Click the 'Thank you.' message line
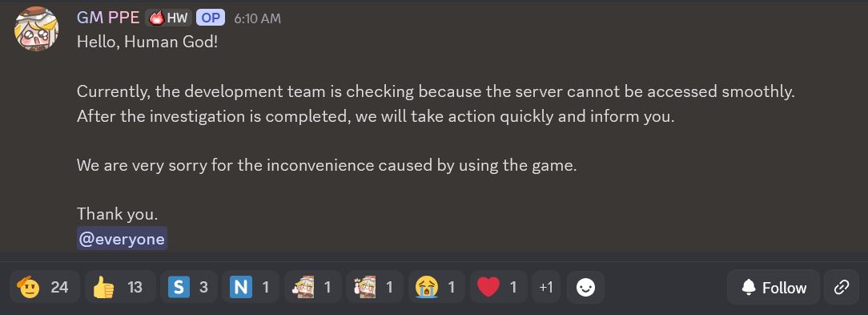 pyautogui.click(x=118, y=213)
